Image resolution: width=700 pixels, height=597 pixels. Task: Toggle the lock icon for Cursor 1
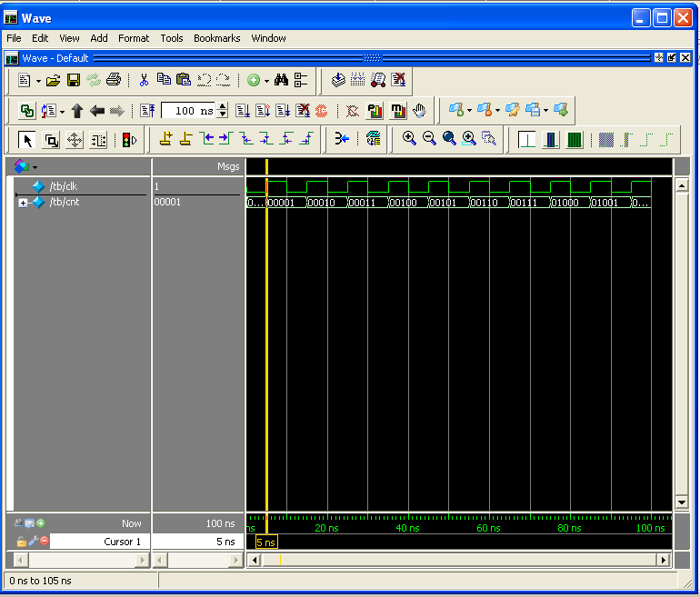21,542
